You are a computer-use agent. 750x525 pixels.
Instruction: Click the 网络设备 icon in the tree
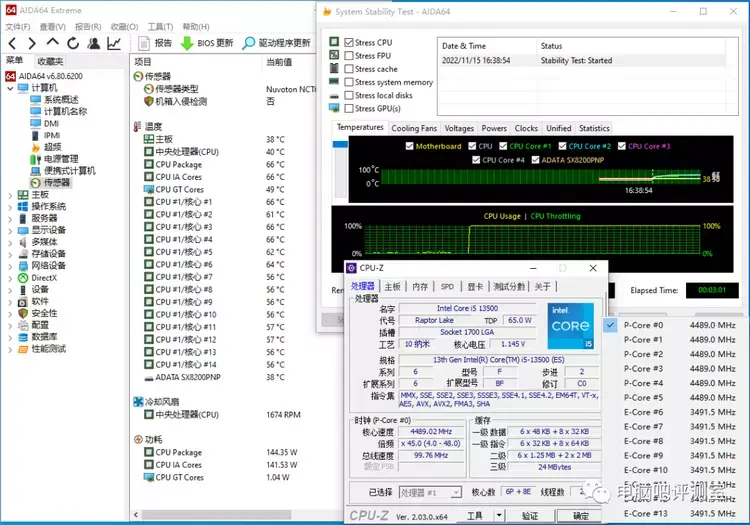23,266
